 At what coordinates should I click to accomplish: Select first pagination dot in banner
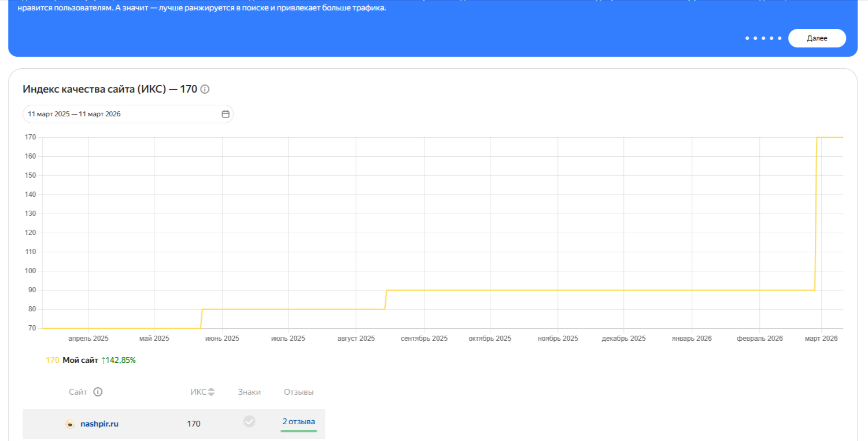pos(747,38)
